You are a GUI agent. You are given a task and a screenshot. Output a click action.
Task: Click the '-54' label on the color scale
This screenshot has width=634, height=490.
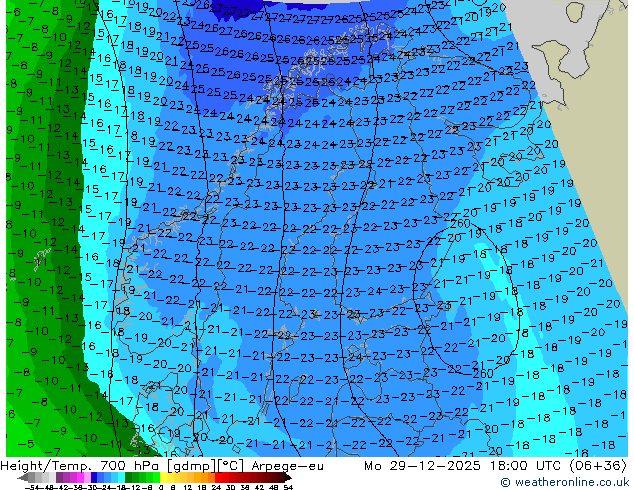point(32,487)
